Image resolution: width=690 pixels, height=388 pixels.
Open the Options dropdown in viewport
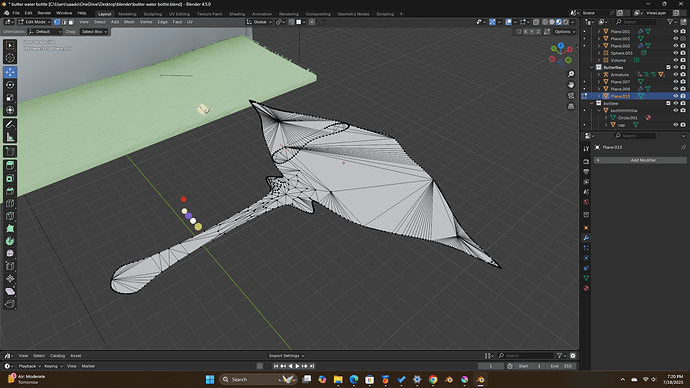(565, 32)
